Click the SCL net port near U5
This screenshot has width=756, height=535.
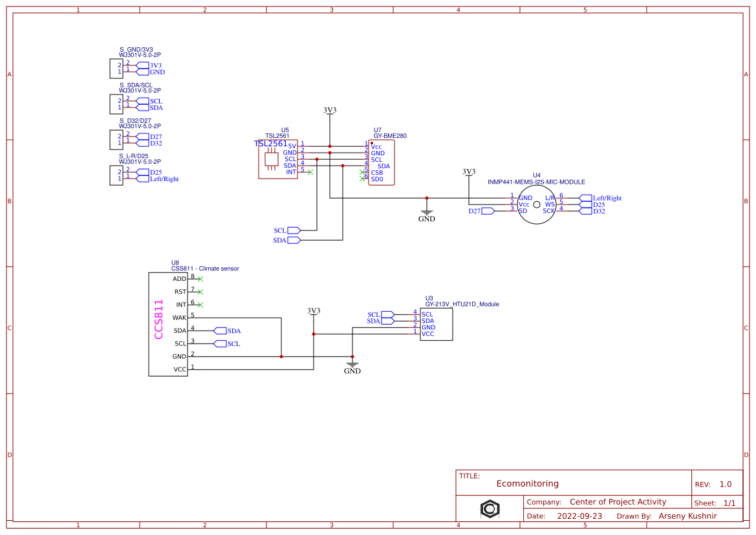coord(288,230)
